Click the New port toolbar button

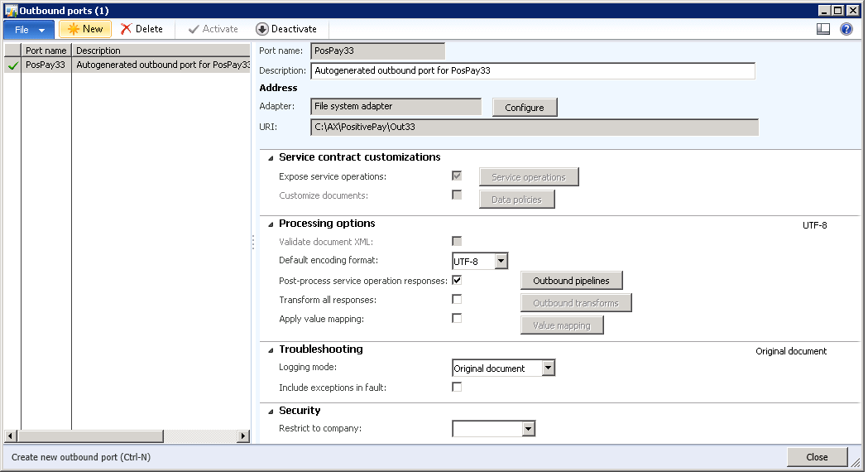(x=85, y=29)
